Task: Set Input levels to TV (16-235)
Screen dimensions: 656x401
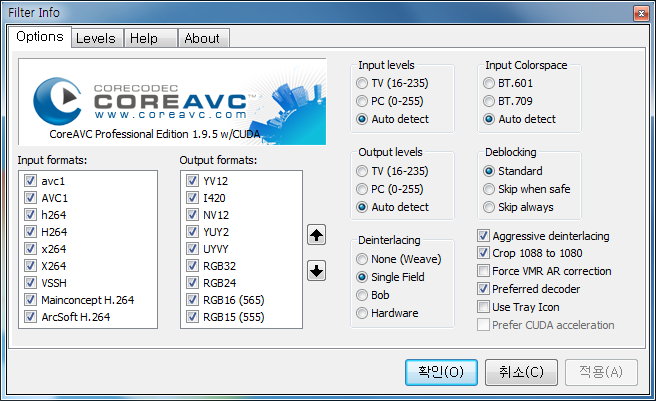Action: [362, 83]
